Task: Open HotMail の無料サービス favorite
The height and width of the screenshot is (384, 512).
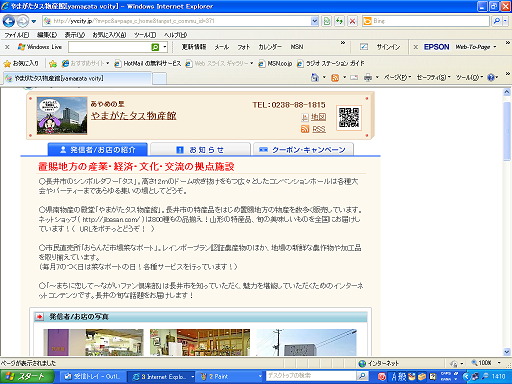Action: tap(148, 63)
